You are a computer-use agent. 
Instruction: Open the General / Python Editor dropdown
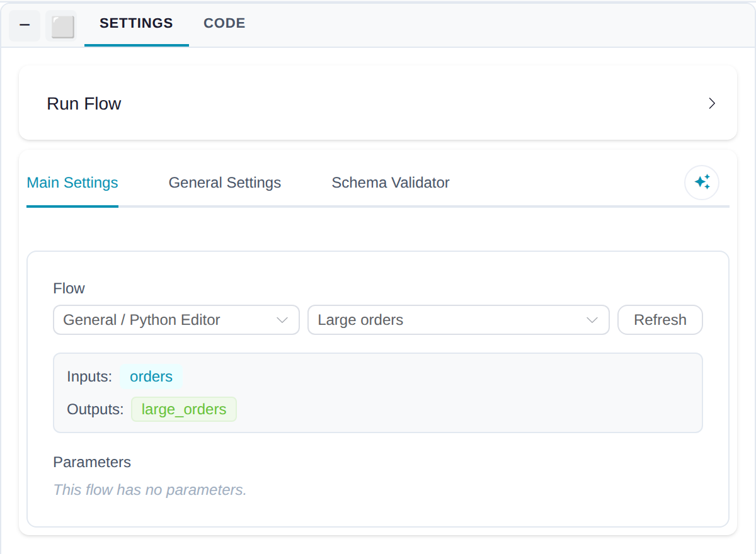176,320
